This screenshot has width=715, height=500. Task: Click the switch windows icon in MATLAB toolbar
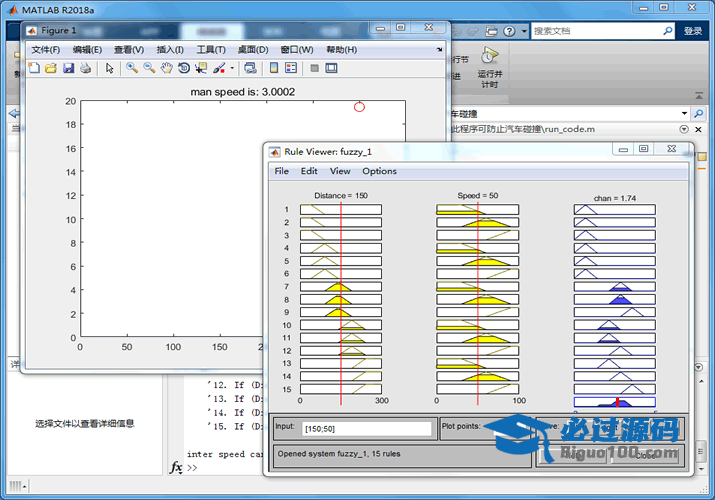(492, 31)
